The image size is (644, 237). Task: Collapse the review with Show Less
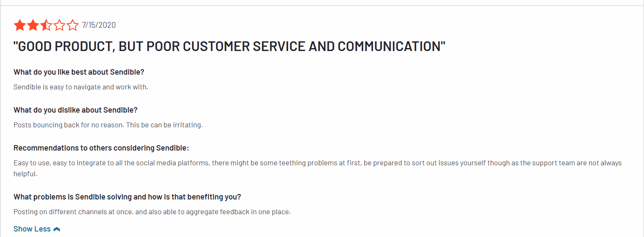(x=32, y=229)
